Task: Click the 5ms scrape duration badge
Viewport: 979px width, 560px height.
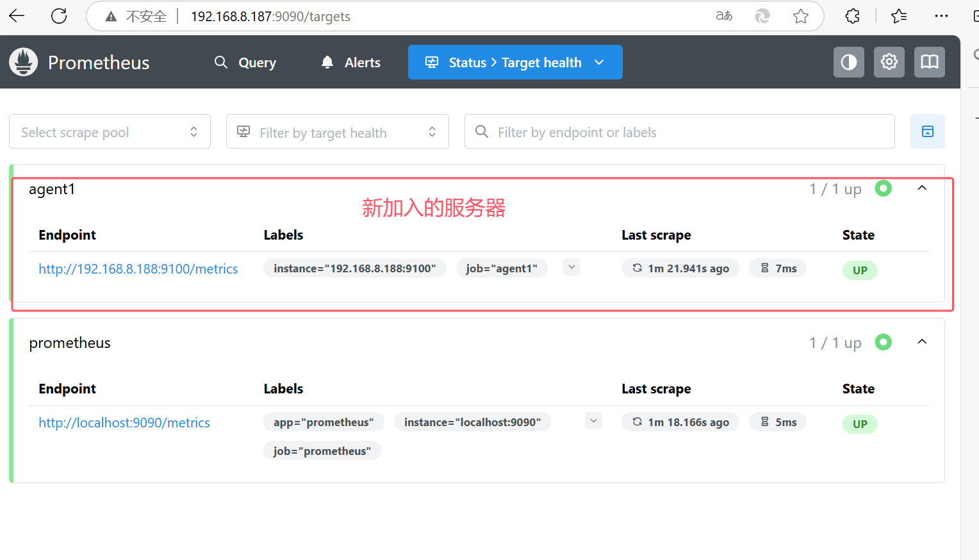Action: click(x=778, y=422)
